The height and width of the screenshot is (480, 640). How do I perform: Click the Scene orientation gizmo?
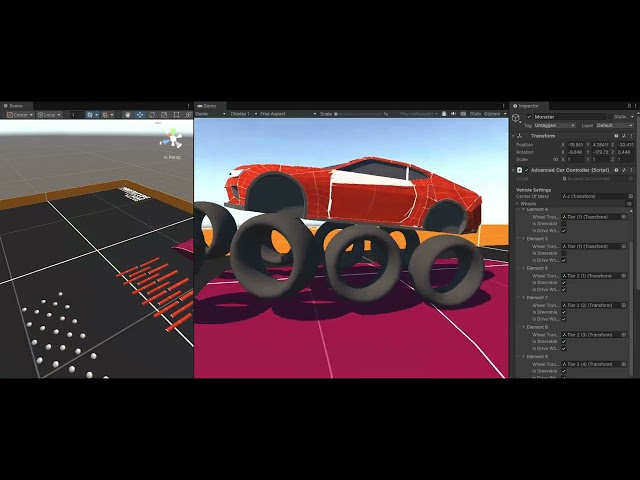pyautogui.click(x=173, y=139)
